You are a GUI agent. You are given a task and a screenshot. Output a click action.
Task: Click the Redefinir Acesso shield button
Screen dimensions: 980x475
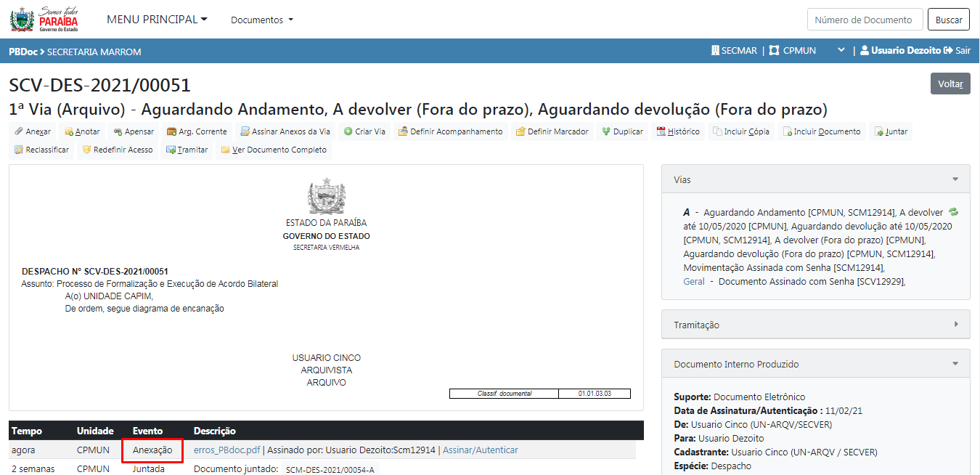(117, 150)
